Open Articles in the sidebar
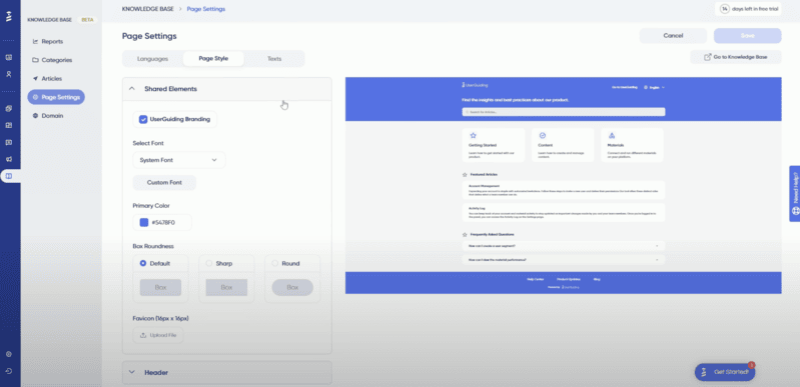 pyautogui.click(x=52, y=79)
